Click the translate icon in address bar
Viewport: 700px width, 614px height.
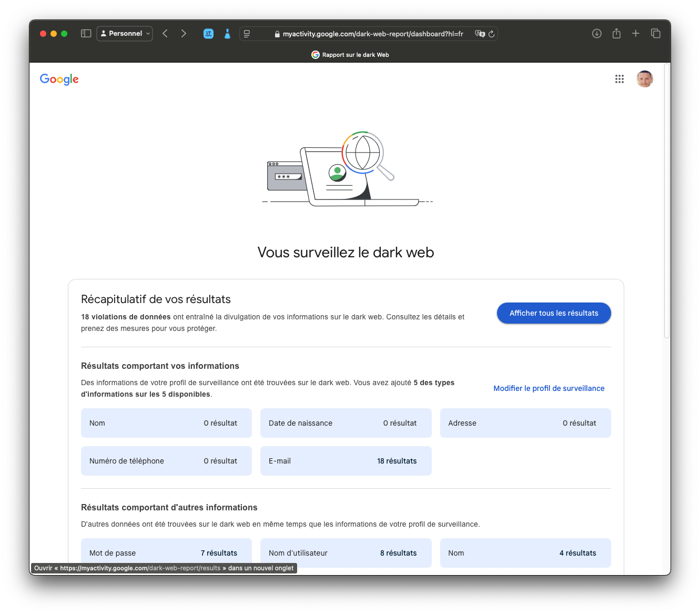479,34
